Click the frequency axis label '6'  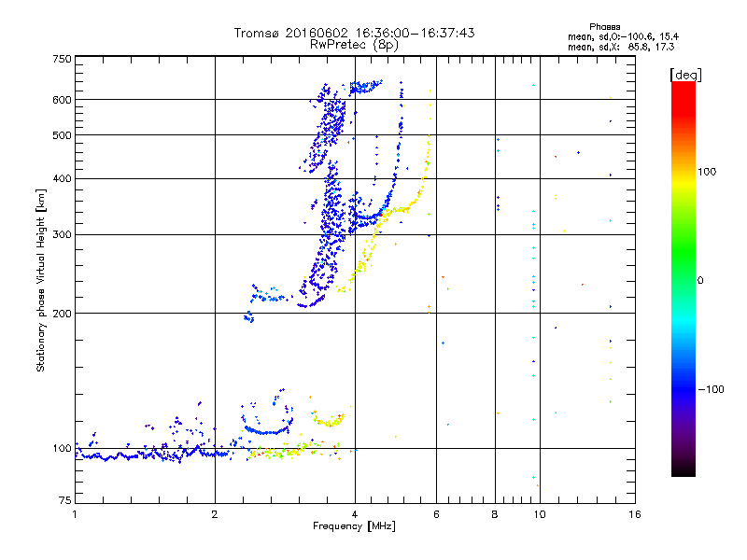coord(436,514)
